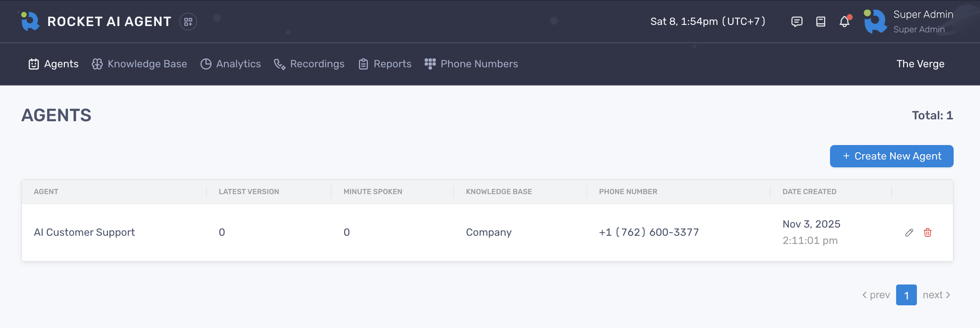The image size is (980, 328).
Task: Go to the next page
Action: 936,295
